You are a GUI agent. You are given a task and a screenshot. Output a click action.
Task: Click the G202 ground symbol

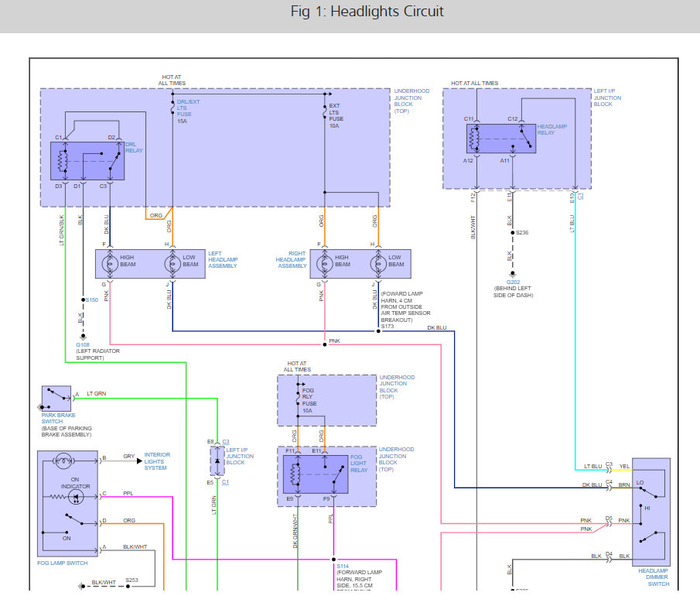(513, 273)
